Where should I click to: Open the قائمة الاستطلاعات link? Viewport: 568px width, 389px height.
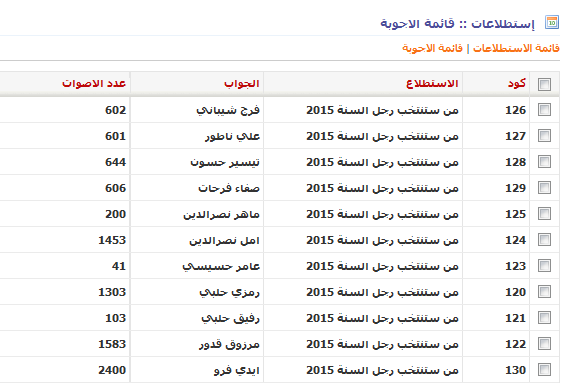516,48
